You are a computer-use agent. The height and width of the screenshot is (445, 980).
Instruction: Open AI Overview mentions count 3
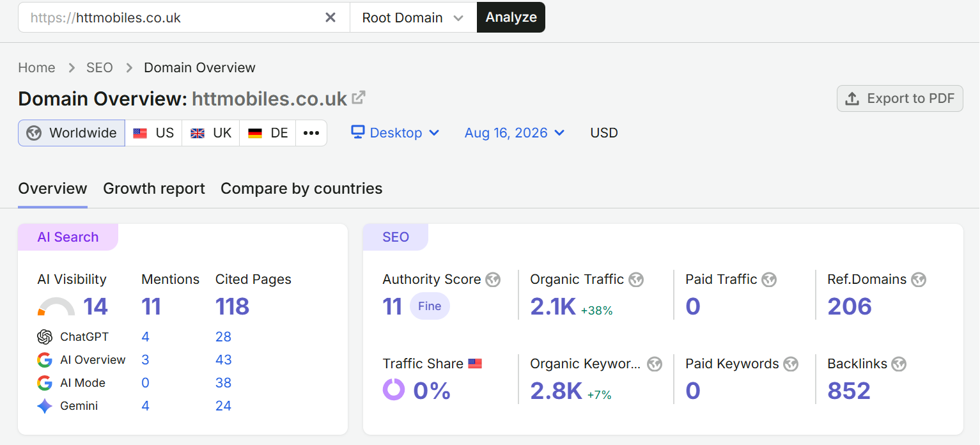[145, 360]
